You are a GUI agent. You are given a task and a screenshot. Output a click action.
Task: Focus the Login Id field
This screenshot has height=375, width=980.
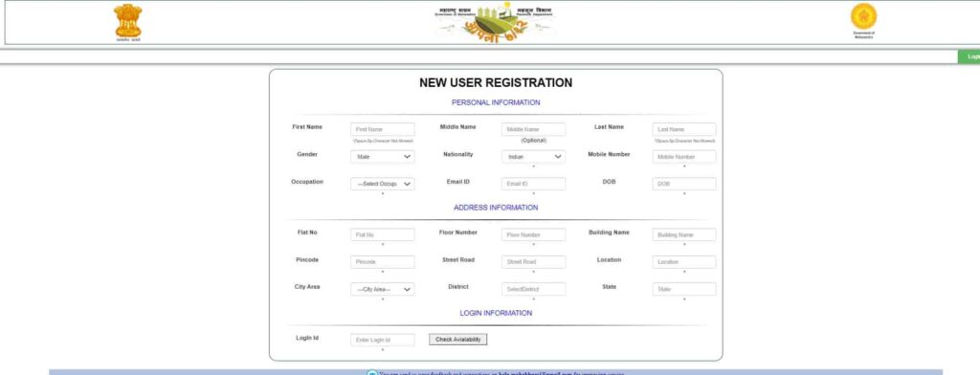pos(383,340)
